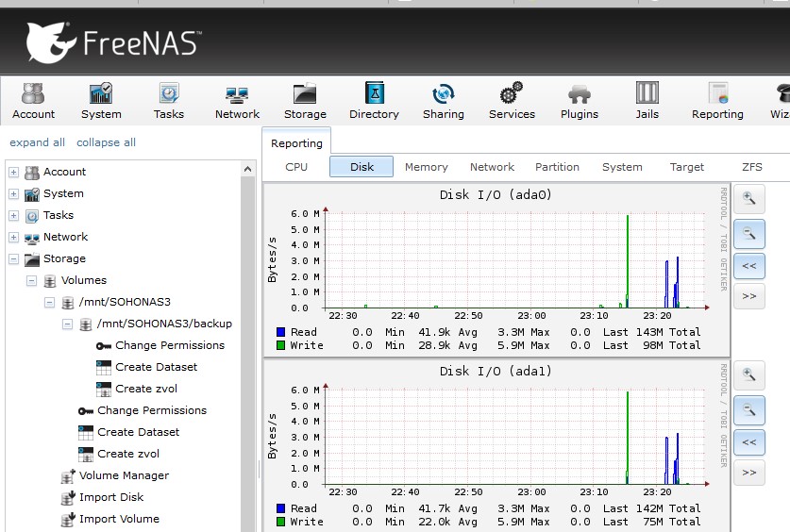The height and width of the screenshot is (532, 790).
Task: Open the Plugins toolbar icon
Action: click(x=580, y=101)
